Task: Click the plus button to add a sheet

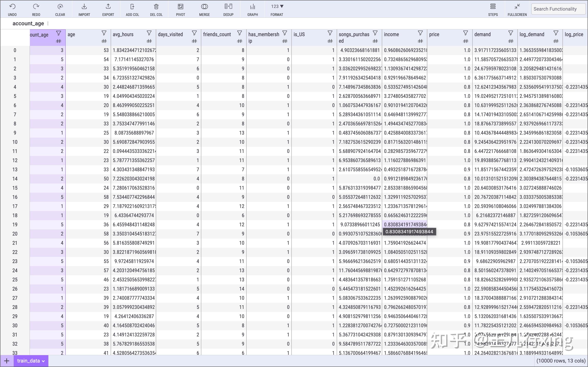Action: click(7, 361)
